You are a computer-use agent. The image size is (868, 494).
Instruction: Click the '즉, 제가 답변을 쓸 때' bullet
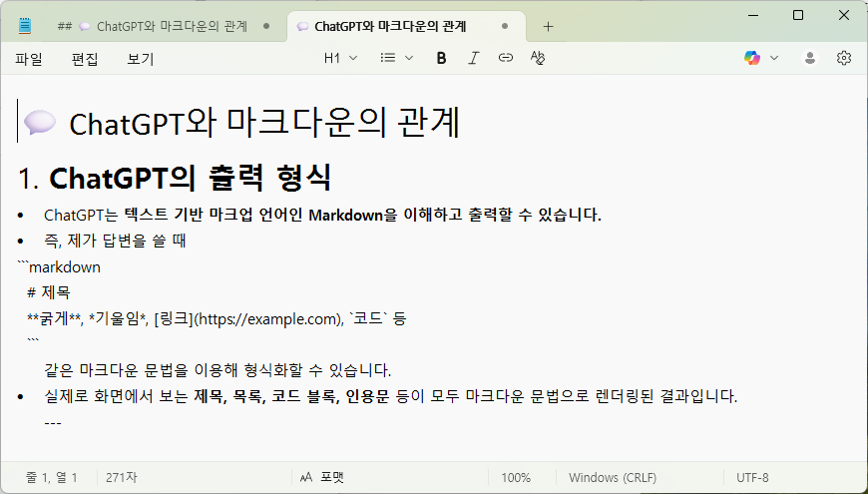point(115,241)
